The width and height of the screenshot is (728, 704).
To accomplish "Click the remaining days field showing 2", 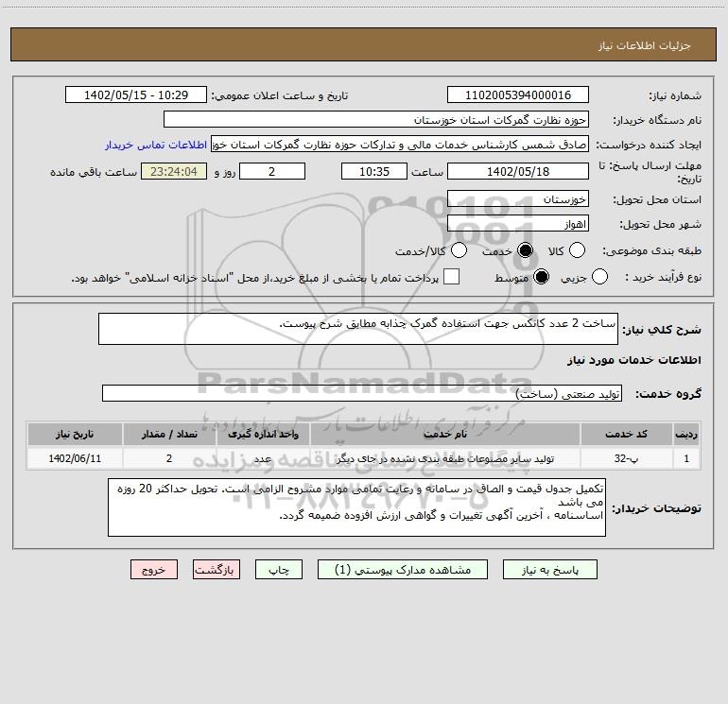I will 272,171.
